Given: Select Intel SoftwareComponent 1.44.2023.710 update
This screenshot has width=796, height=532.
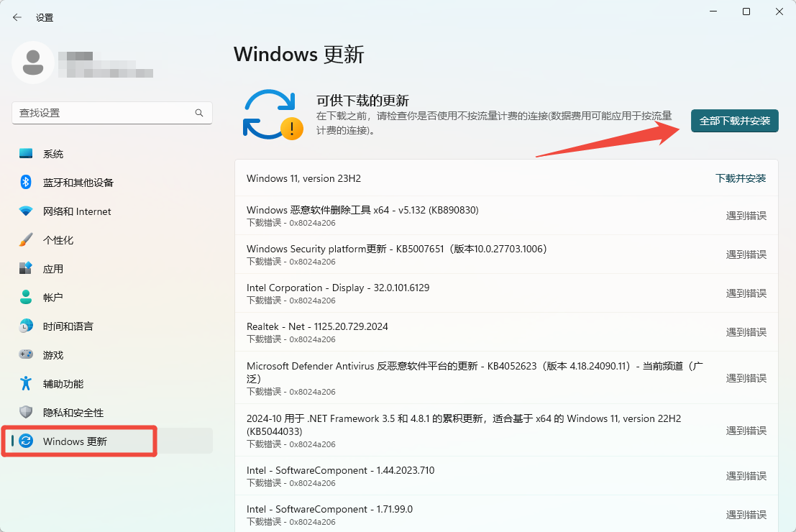Looking at the screenshot, I should point(506,476).
